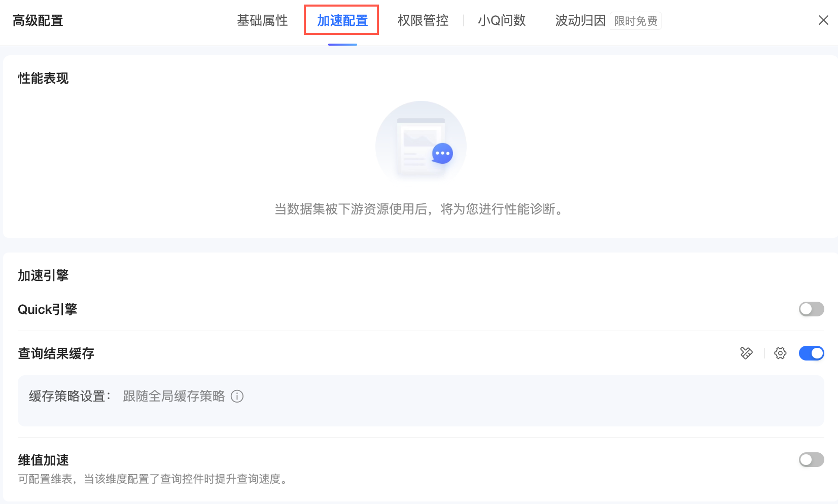Viewport: 838px width, 504px height.
Task: Close the 高级配置 panel
Action: pos(823,20)
